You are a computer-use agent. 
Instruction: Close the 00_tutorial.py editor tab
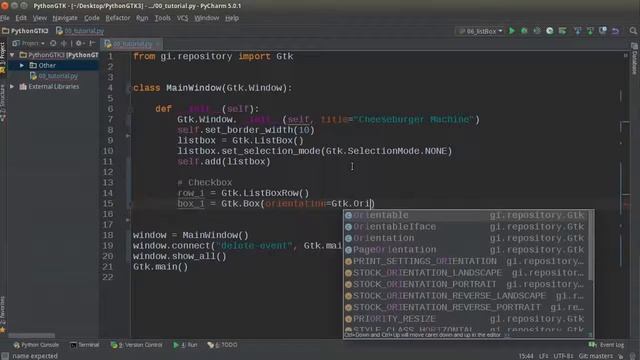tap(158, 44)
